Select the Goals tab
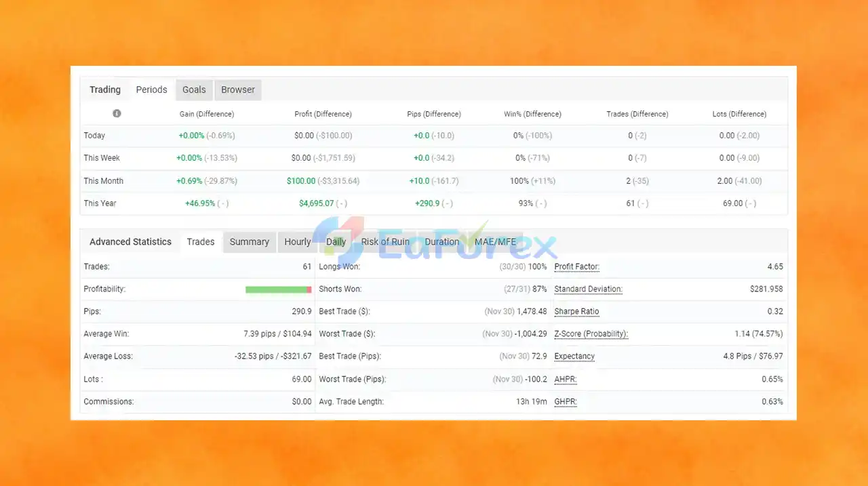868x486 pixels. pyautogui.click(x=194, y=89)
